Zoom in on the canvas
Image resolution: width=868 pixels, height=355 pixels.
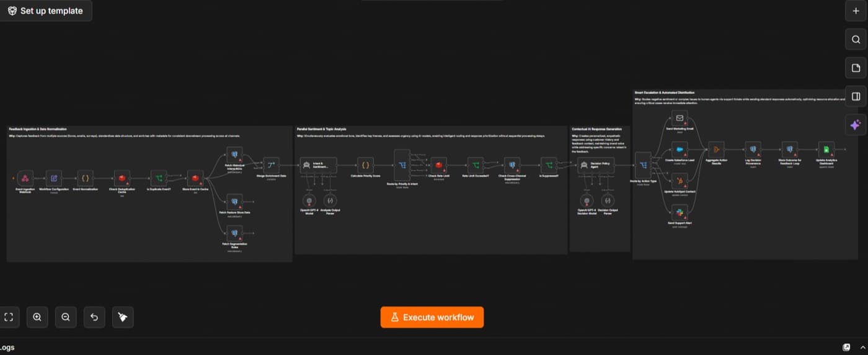(37, 317)
